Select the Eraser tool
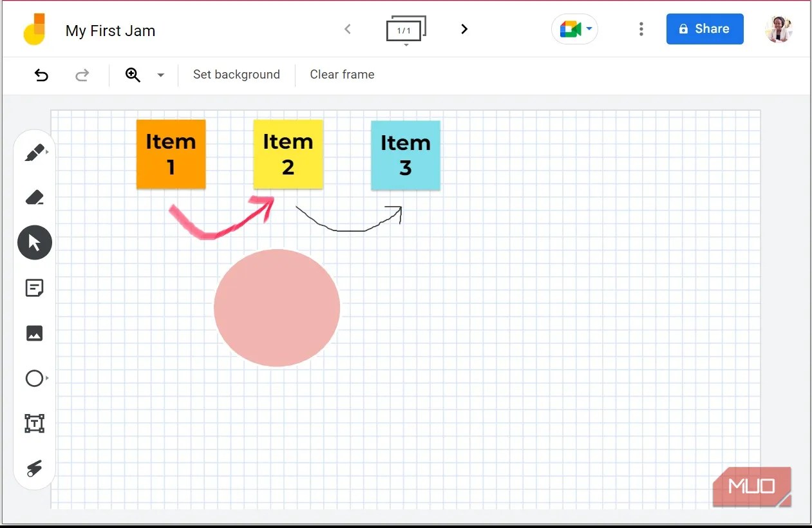This screenshot has width=812, height=528. [x=34, y=197]
